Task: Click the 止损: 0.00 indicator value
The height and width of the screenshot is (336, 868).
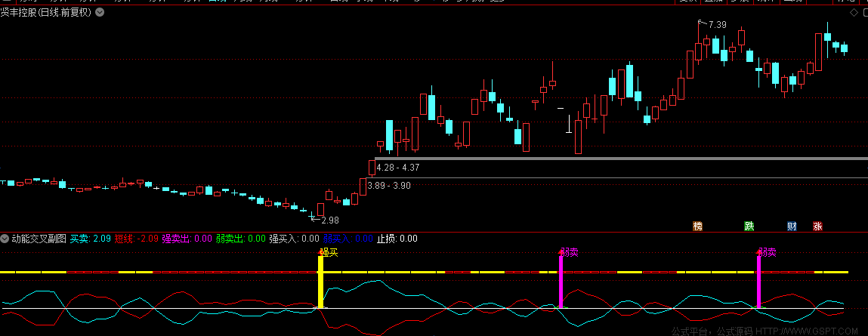Action: pyautogui.click(x=397, y=239)
